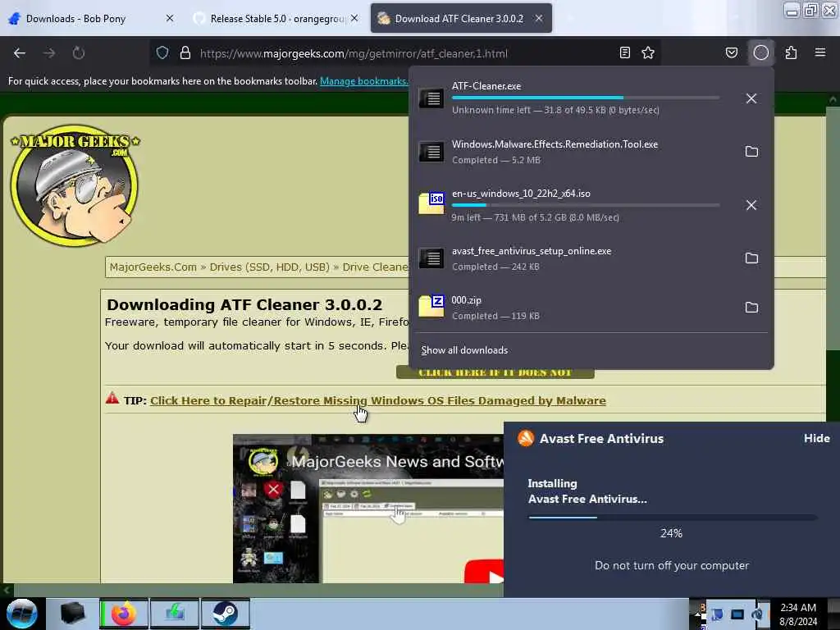840x630 pixels.
Task: Click the Avast orange logo icon
Action: click(x=526, y=438)
